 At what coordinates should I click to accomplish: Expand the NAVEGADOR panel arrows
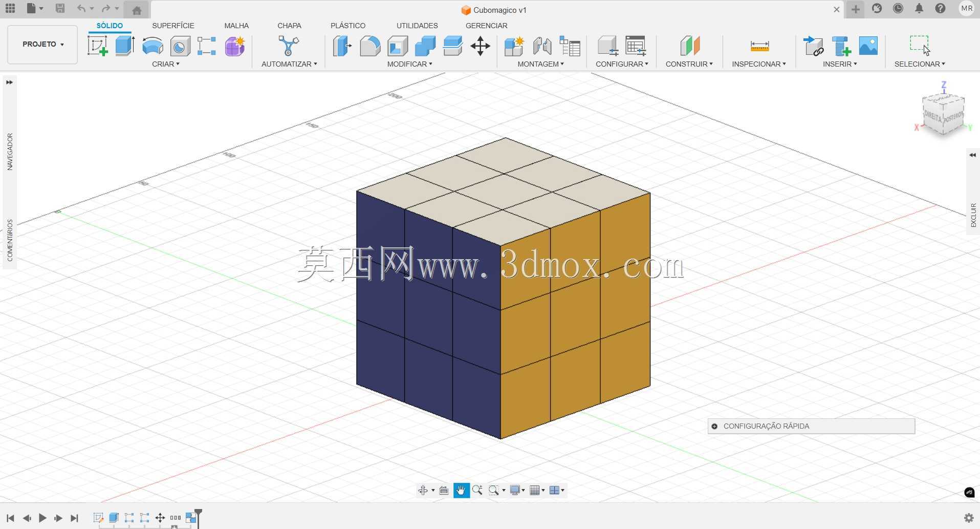point(9,82)
